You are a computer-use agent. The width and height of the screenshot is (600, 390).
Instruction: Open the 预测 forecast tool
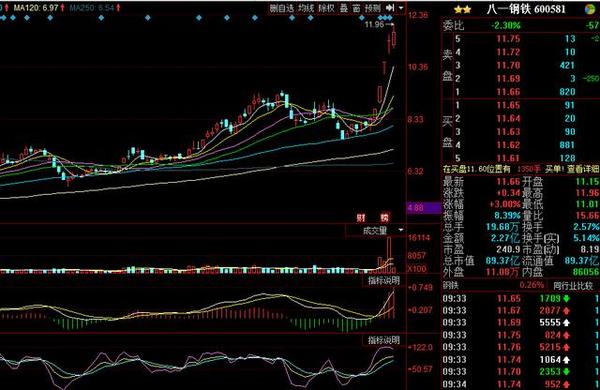click(x=373, y=8)
